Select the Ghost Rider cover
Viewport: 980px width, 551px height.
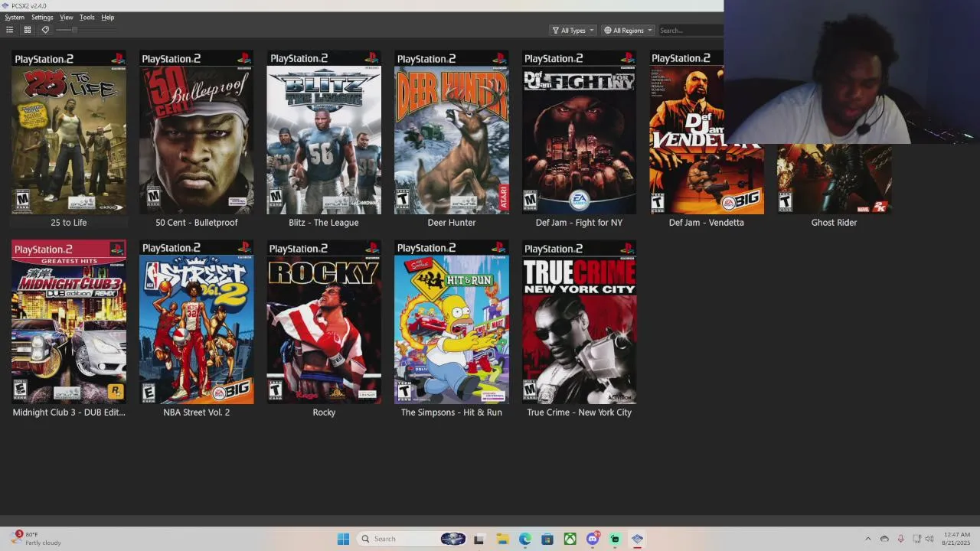834,178
